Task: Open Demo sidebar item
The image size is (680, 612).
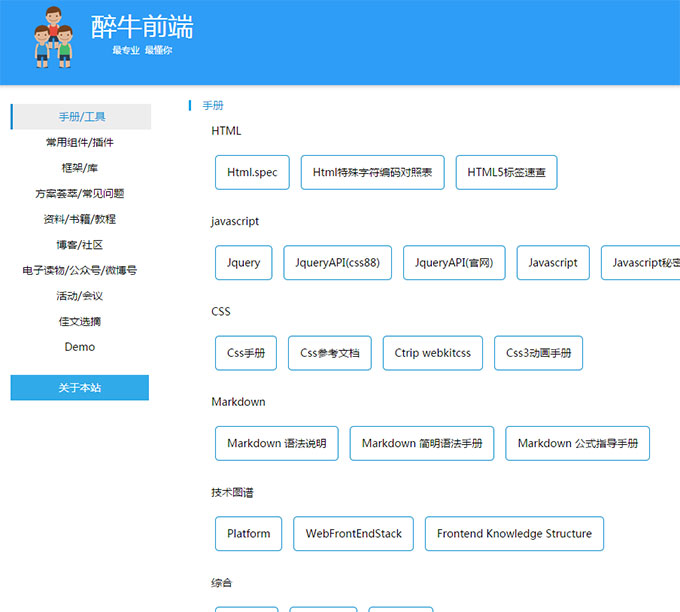Action: point(80,347)
